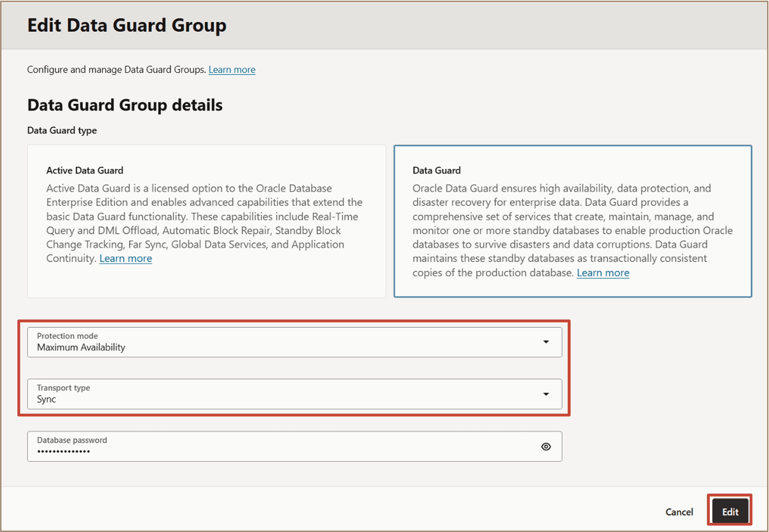Cancel editing the Data Guard Group
Screen dimensions: 769x532
tap(679, 511)
